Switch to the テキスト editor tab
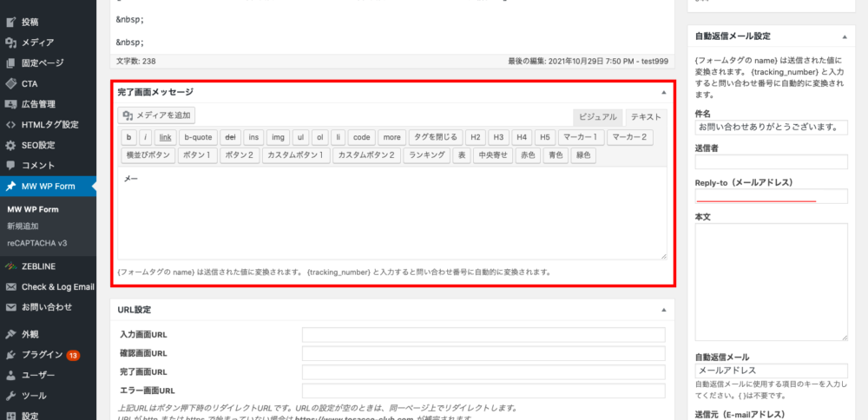 pyautogui.click(x=646, y=116)
